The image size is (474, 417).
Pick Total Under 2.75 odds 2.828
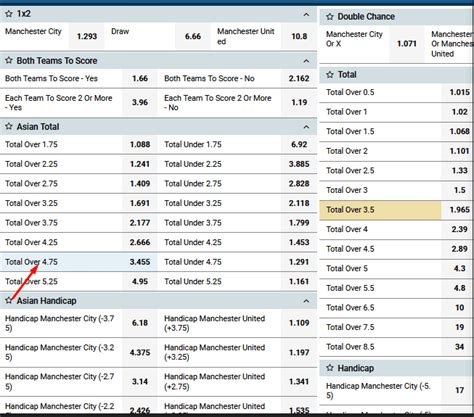pos(299,184)
